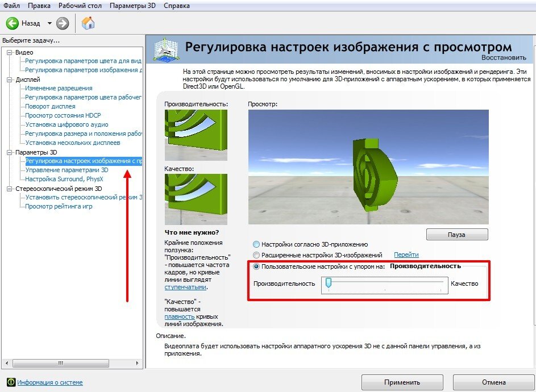Select 'Пользовательские настройки с упором на' option
536x392 pixels.
256,266
